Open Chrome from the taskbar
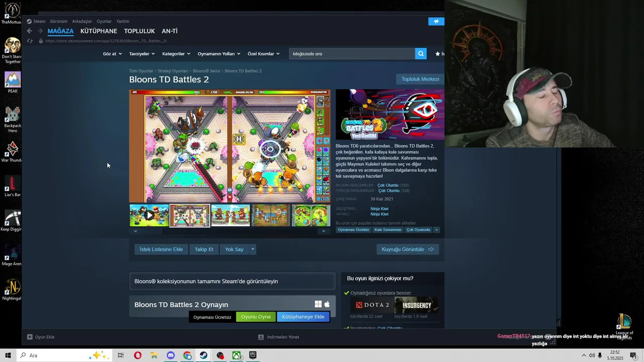This screenshot has width=644, height=362. [187, 355]
